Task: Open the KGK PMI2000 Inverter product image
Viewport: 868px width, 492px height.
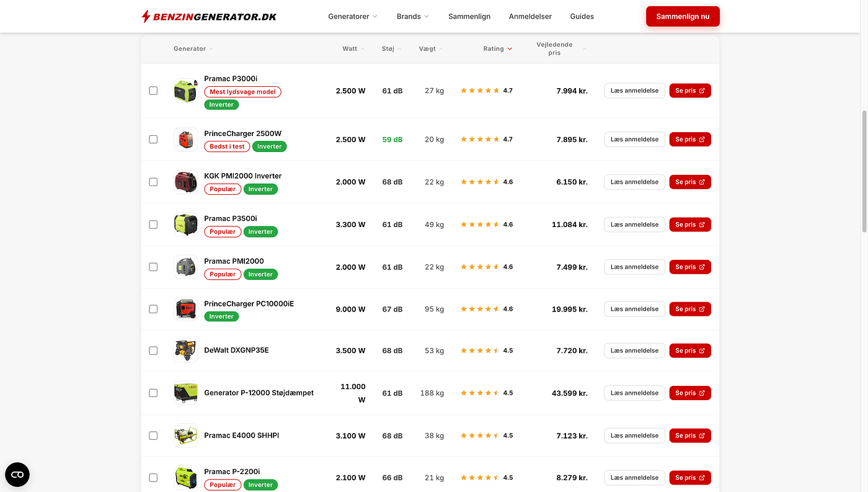Action: tap(186, 182)
